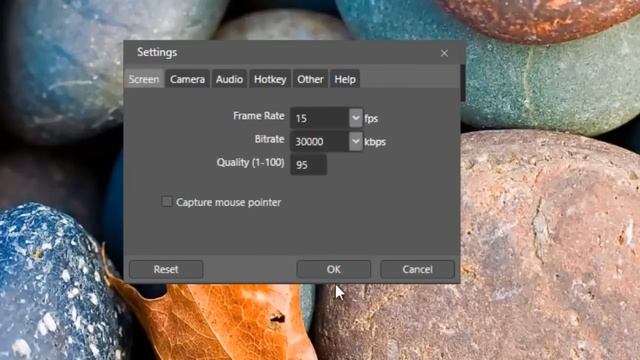Confirm settings with the OK button

pyautogui.click(x=333, y=269)
